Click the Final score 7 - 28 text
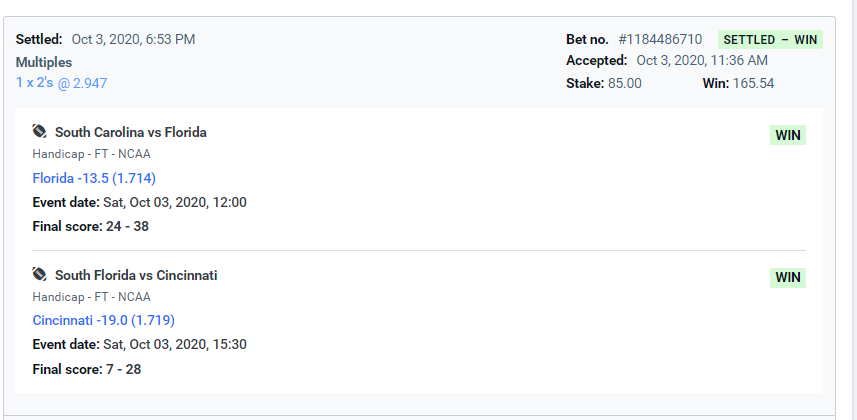This screenshot has height=420, width=857. (x=87, y=369)
